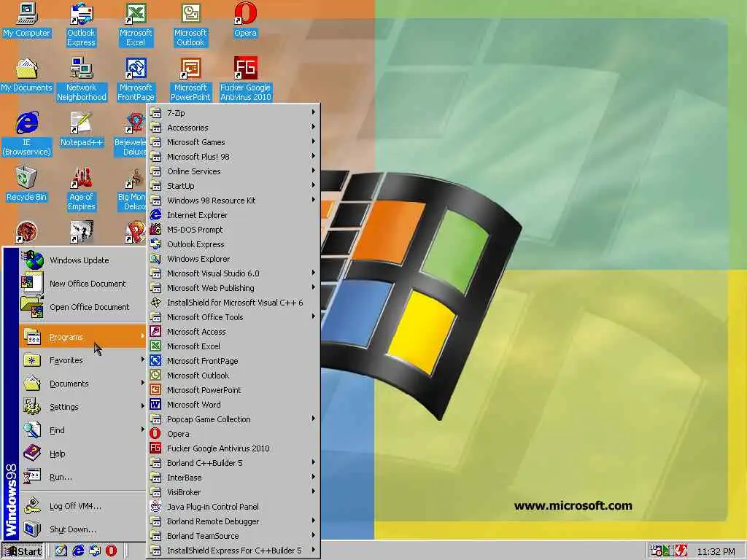This screenshot has height=560, width=747.
Task: Launch Windows Explorer from Programs menu
Action: 233,259
